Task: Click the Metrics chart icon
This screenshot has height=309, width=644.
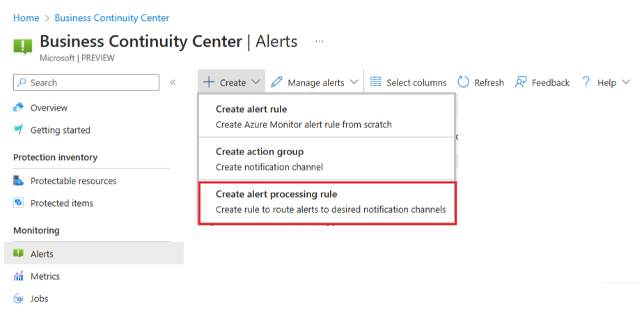Action: point(19,276)
